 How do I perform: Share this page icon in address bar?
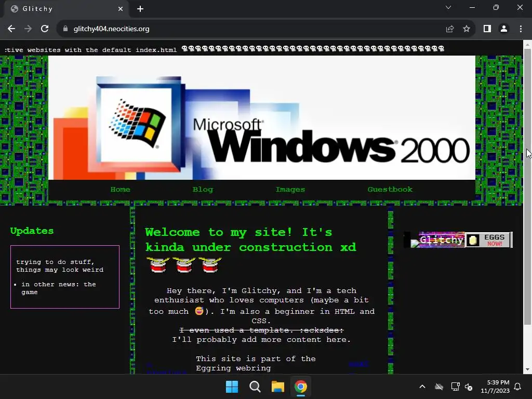point(450,29)
